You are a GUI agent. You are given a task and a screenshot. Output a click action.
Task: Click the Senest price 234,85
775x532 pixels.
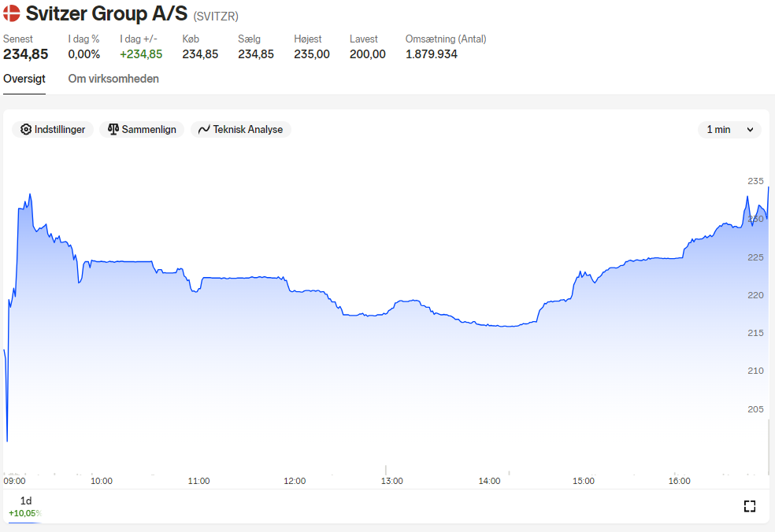point(26,54)
